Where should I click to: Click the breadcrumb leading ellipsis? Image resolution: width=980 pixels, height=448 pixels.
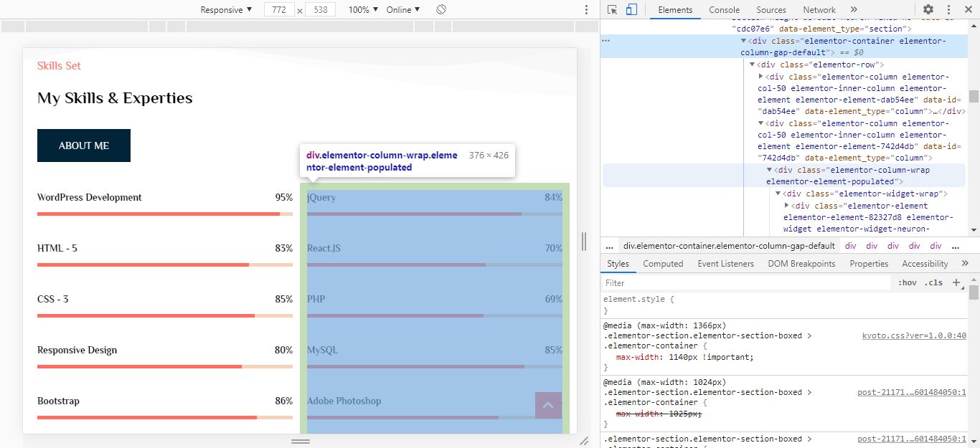(x=609, y=245)
